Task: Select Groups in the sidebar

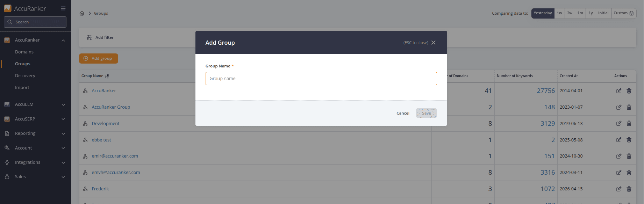Action: click(23, 64)
